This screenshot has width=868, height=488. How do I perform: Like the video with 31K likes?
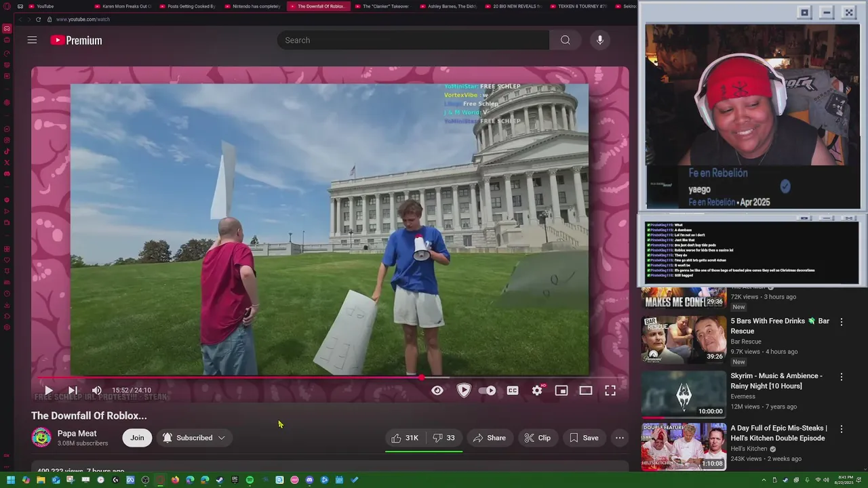pyautogui.click(x=405, y=438)
